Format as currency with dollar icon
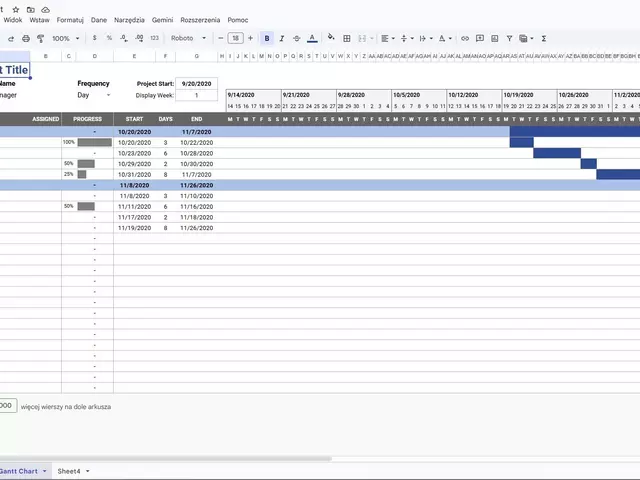 pos(94,38)
